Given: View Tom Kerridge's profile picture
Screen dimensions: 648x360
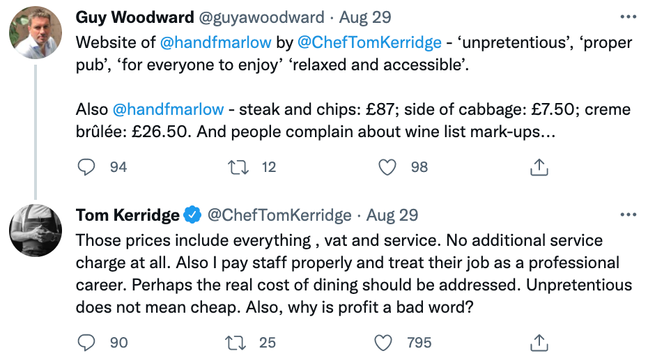Looking at the screenshot, I should pos(36,230).
